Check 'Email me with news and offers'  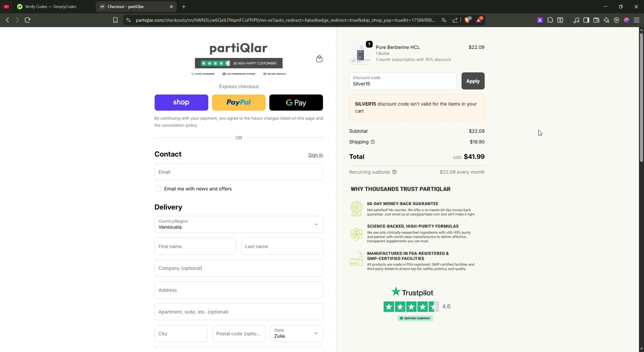tap(158, 189)
